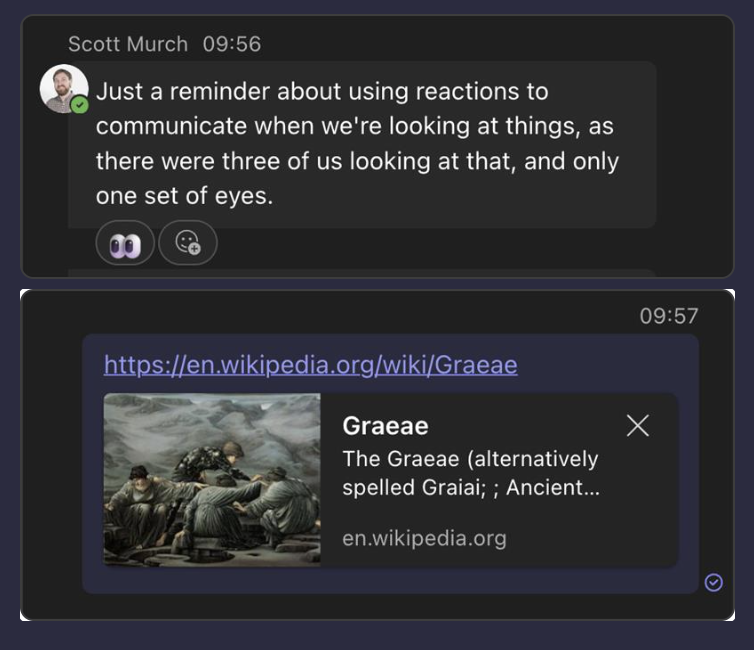Click the Scott Murch sender name
Viewport: 754px width, 650px height.
[x=127, y=44]
